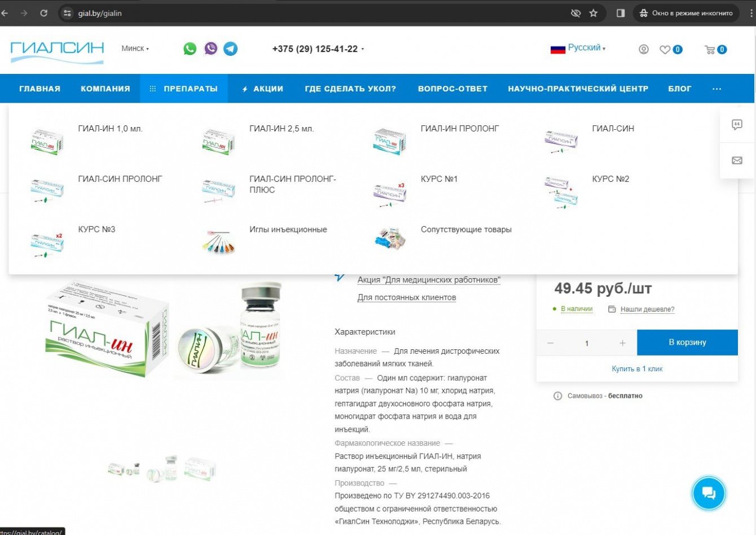The image size is (756, 535).
Task: Click the КУРС №2 product thumbnail
Action: pos(561,192)
